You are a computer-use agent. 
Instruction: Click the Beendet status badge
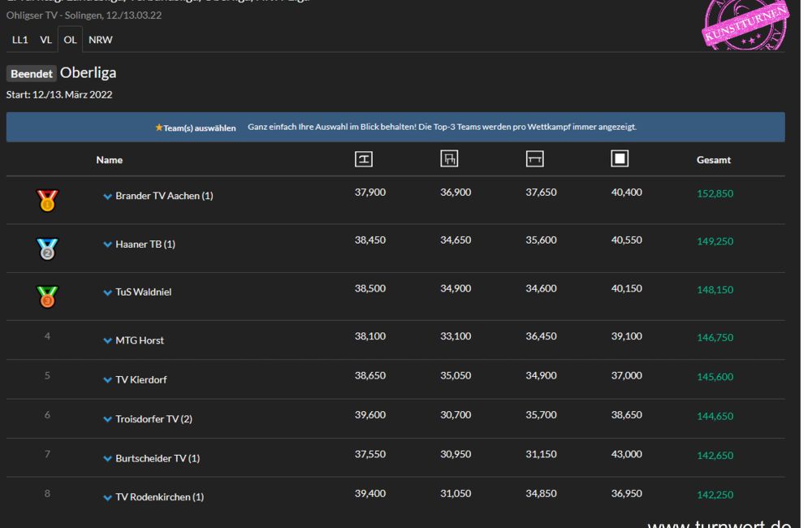pyautogui.click(x=31, y=73)
